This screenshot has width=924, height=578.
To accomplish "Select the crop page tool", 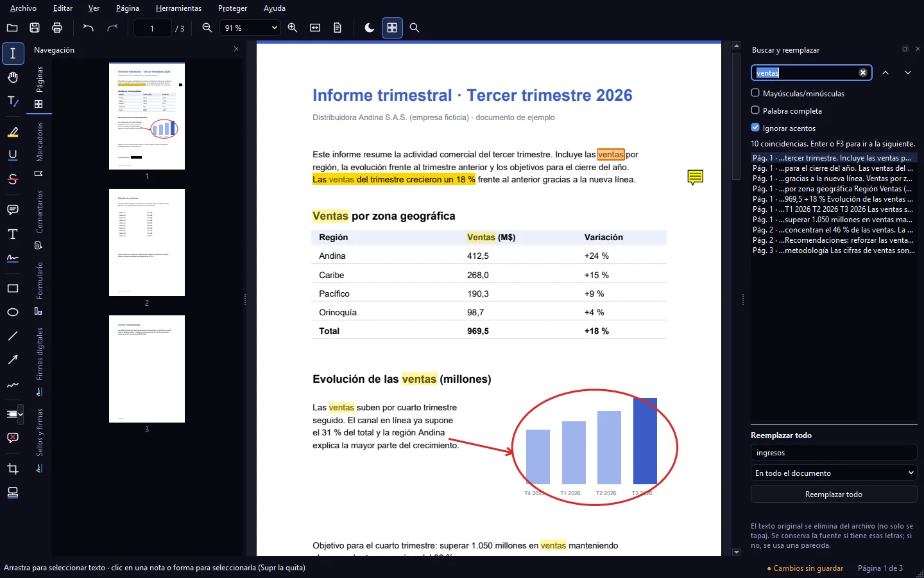I will [13, 469].
